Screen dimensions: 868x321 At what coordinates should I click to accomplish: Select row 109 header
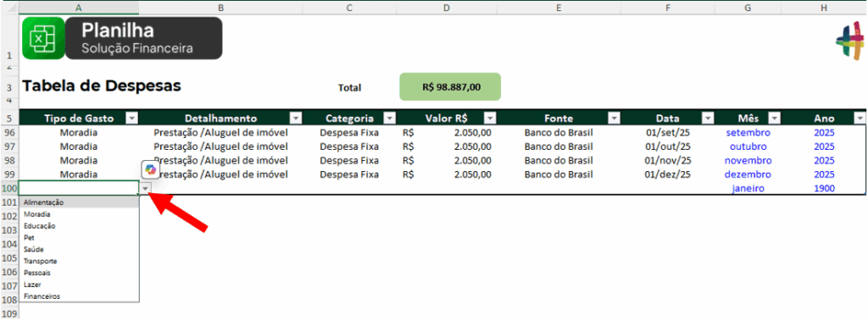click(8, 314)
